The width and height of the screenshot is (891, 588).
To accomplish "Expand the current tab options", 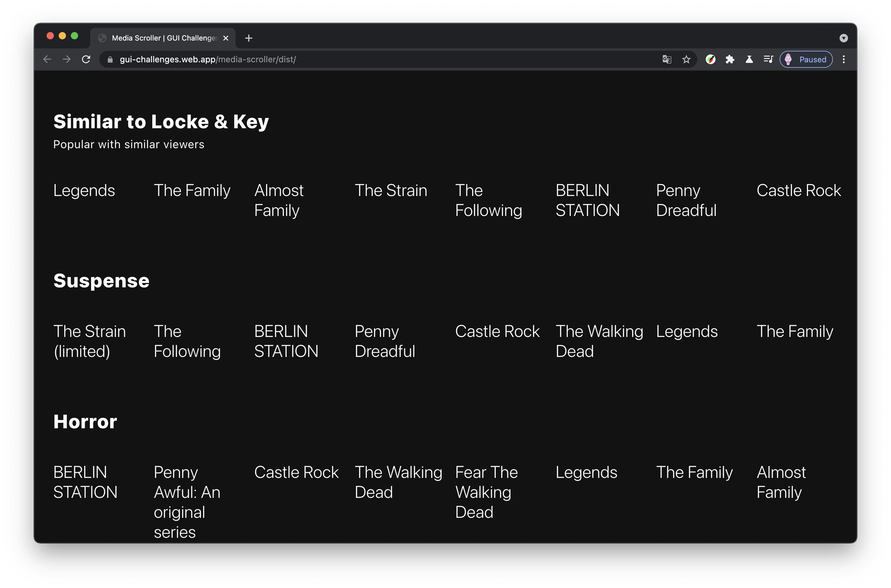I will point(843,38).
